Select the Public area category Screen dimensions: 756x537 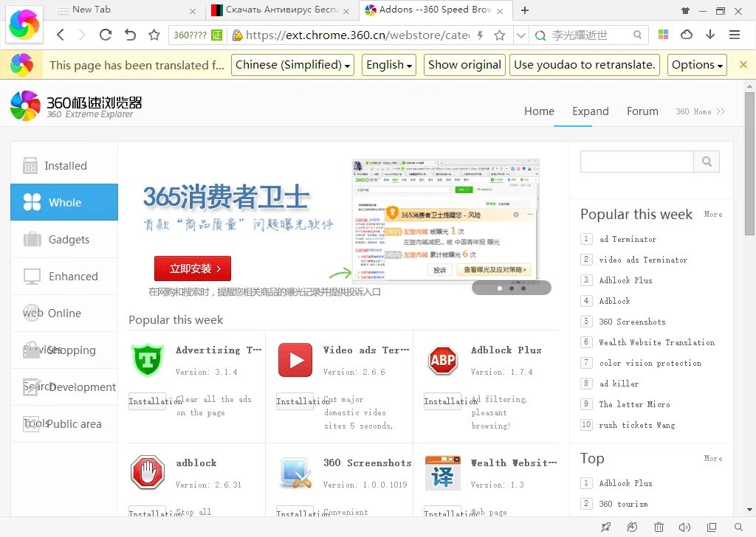tap(64, 424)
